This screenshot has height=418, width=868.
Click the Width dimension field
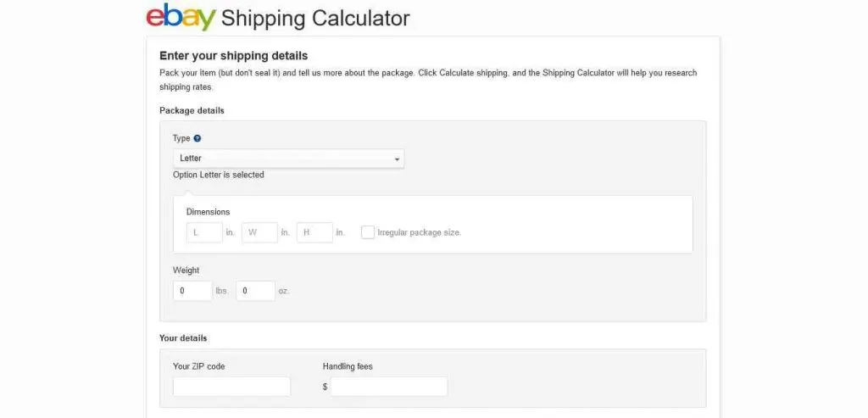[259, 232]
